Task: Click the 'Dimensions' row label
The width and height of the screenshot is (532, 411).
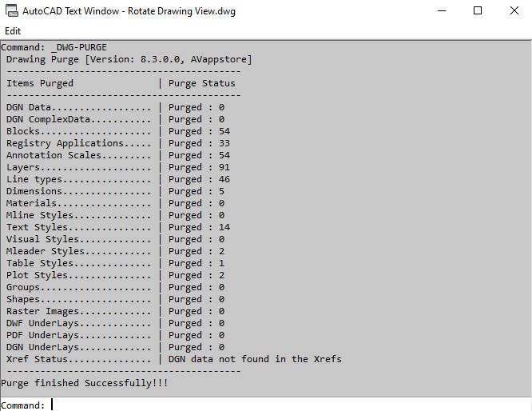Action: [34, 191]
